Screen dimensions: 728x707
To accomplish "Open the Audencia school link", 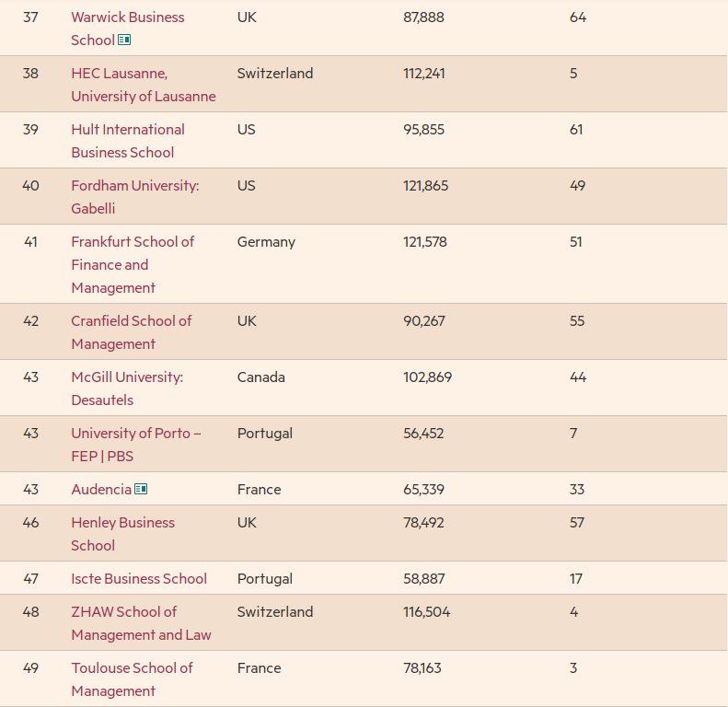I will click(101, 490).
